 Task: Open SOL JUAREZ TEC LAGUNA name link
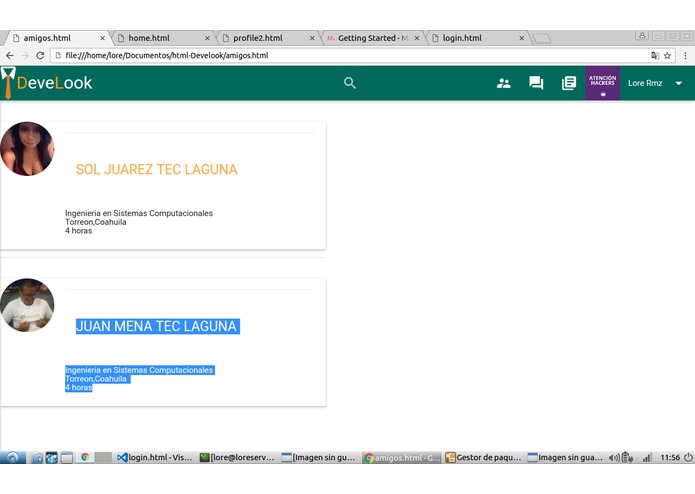156,169
